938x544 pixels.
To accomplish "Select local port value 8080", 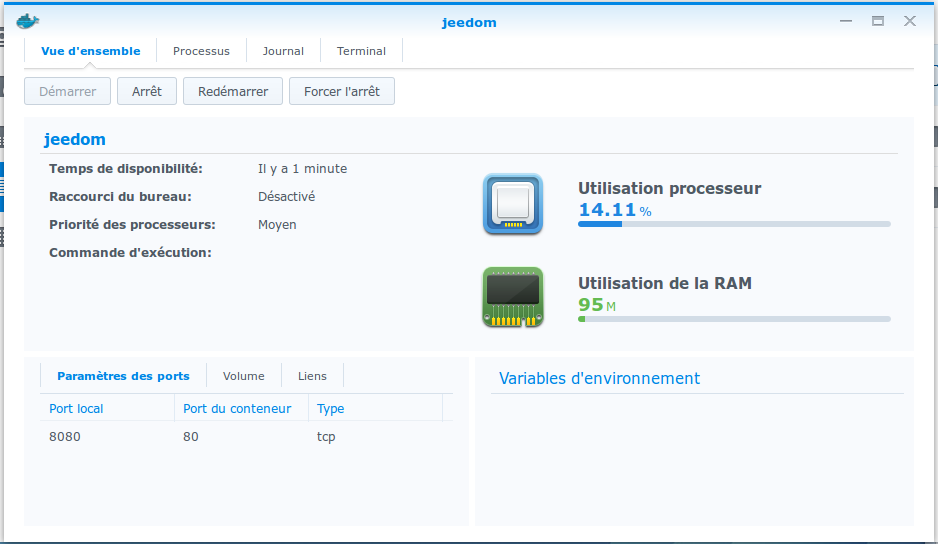I will click(65, 436).
